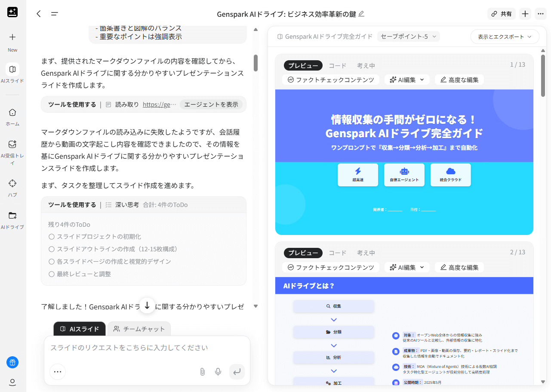551x392 pixels.
Task: Open the ハブ sidebar icon
Action: [x=12, y=184]
